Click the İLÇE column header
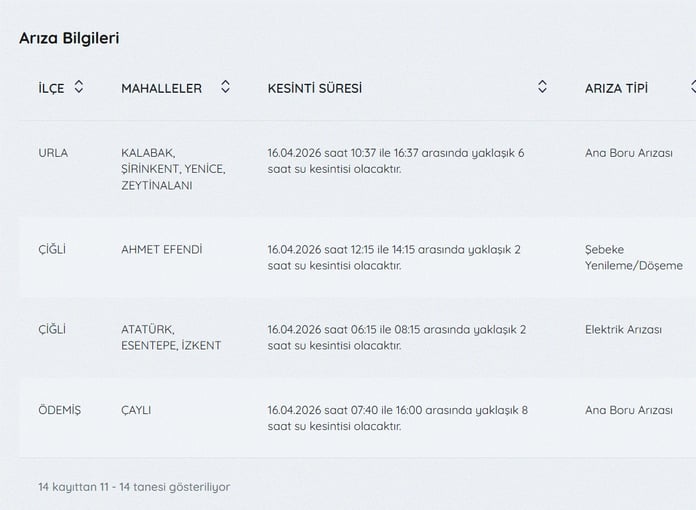This screenshot has height=510, width=696. 51,88
